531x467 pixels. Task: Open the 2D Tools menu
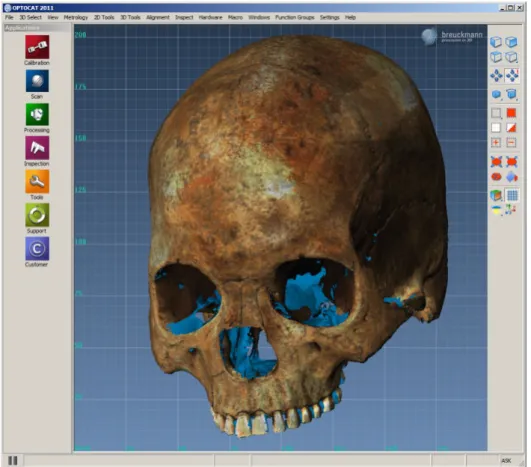(x=104, y=17)
